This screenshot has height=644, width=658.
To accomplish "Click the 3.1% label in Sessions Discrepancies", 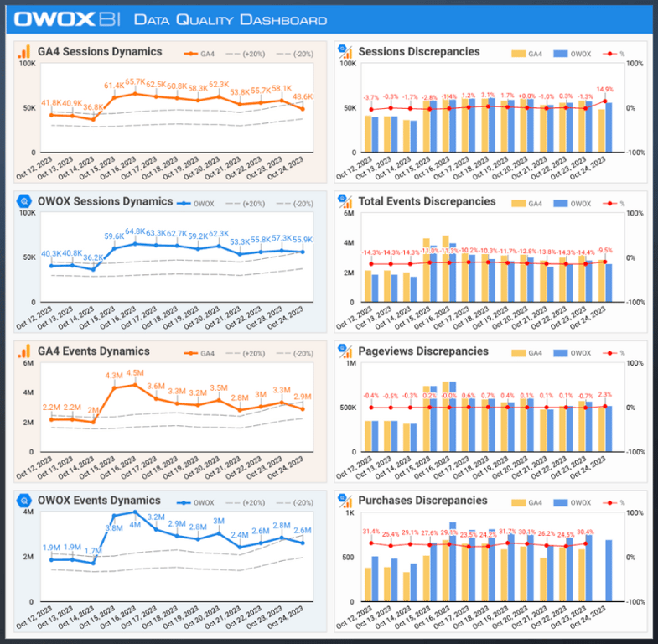I will [488, 95].
